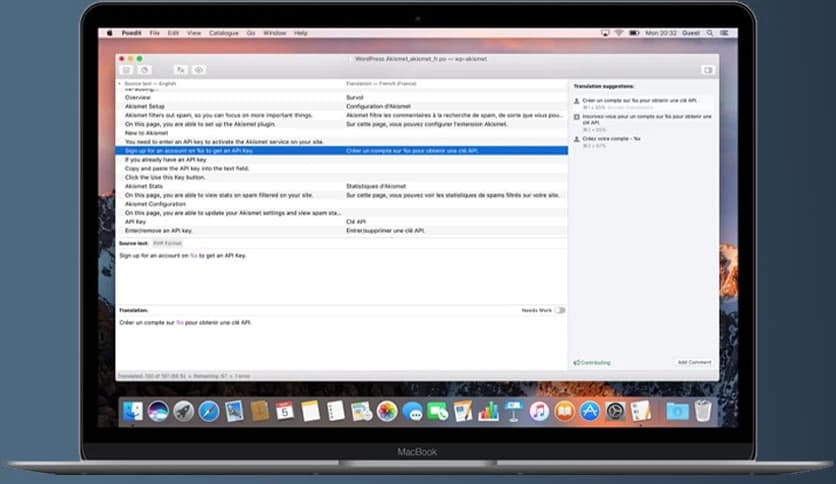Click the Save toolbar icon in Poedit
Image resolution: width=836 pixels, height=484 pixels.
coord(126,70)
